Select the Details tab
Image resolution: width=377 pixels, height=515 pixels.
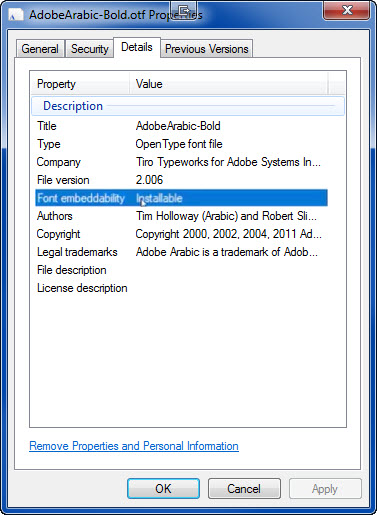coord(137,47)
